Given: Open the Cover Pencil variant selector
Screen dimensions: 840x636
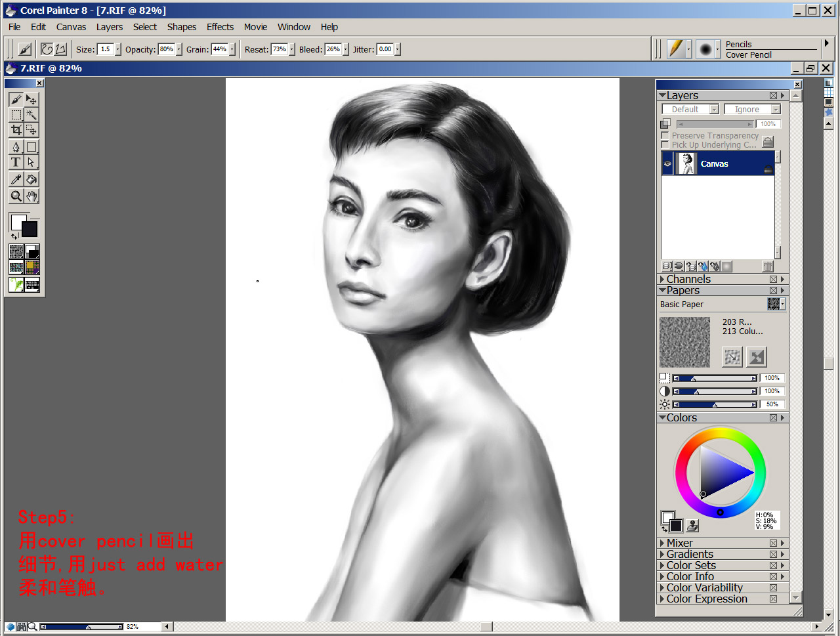Looking at the screenshot, I should pos(707,49).
